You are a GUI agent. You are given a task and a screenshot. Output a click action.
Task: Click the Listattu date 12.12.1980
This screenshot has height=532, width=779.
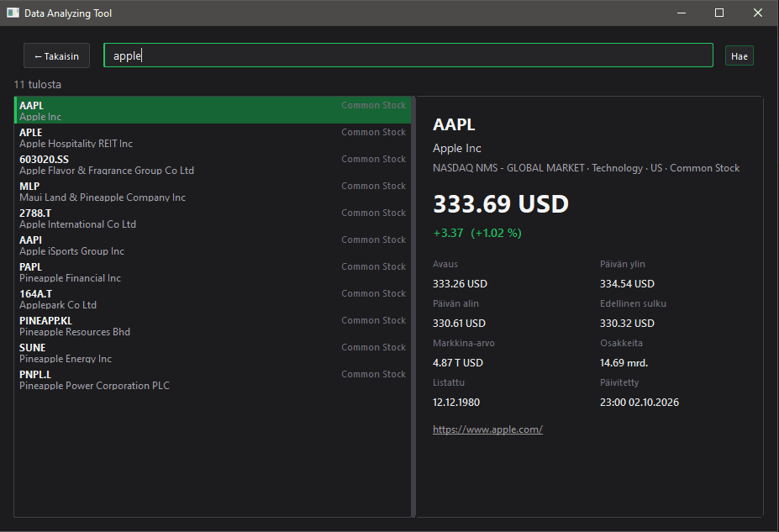coord(456,403)
